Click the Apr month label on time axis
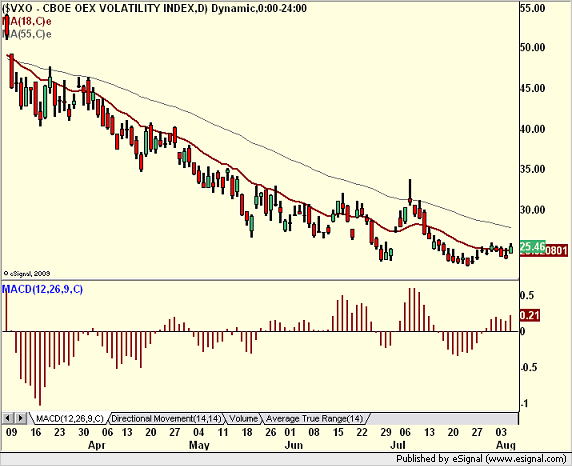The image size is (572, 466). coord(97,445)
